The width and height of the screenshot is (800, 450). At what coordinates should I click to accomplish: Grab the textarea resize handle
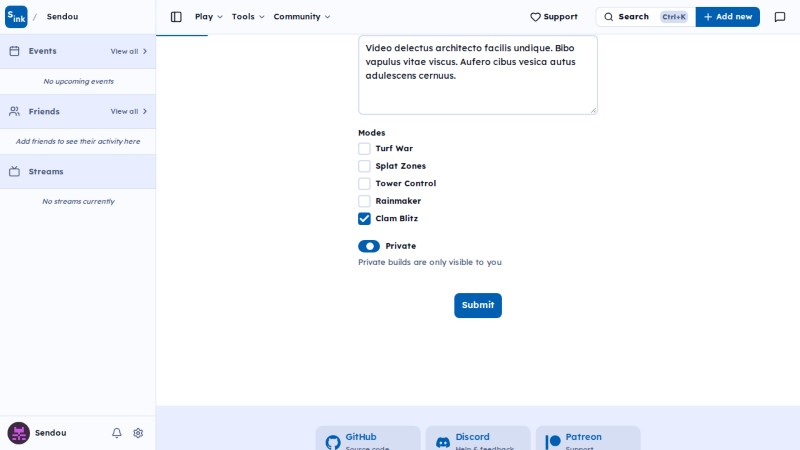tap(593, 110)
